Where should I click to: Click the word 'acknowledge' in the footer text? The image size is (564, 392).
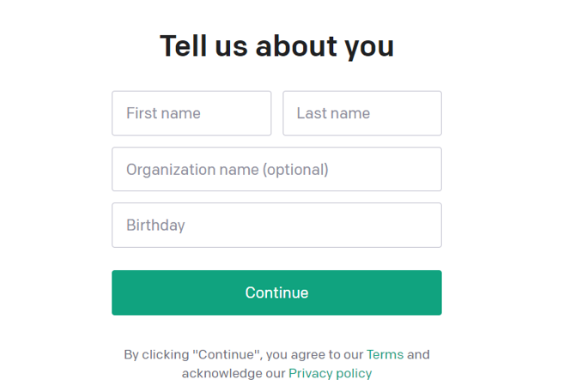(x=222, y=373)
